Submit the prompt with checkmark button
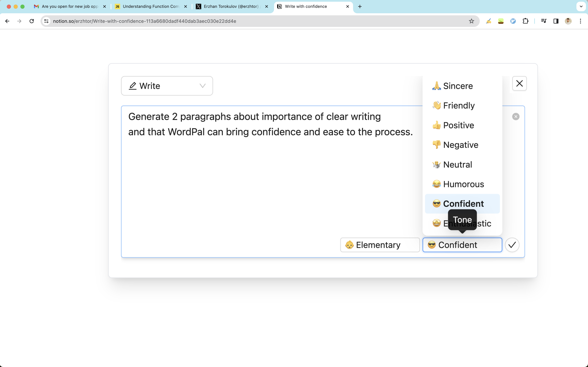 coord(512,245)
